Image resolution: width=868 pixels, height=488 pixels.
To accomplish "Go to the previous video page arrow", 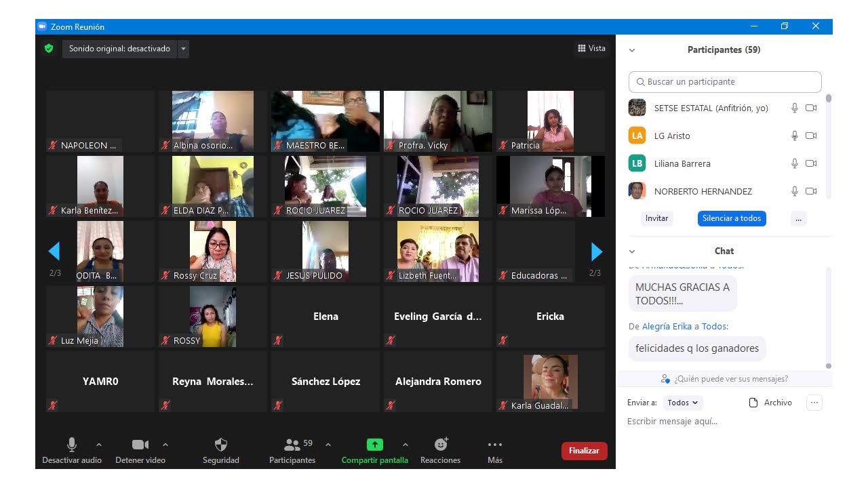I will [54, 251].
